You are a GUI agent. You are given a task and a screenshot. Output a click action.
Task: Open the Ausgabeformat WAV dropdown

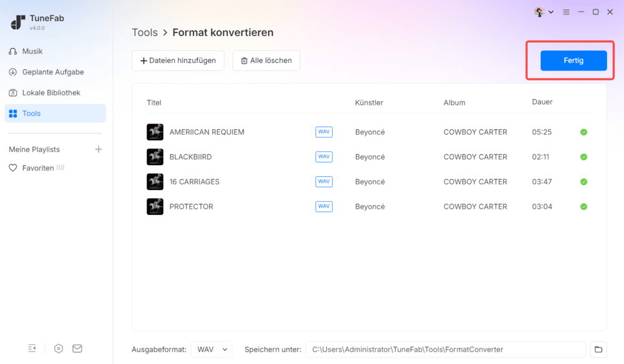[211, 350]
